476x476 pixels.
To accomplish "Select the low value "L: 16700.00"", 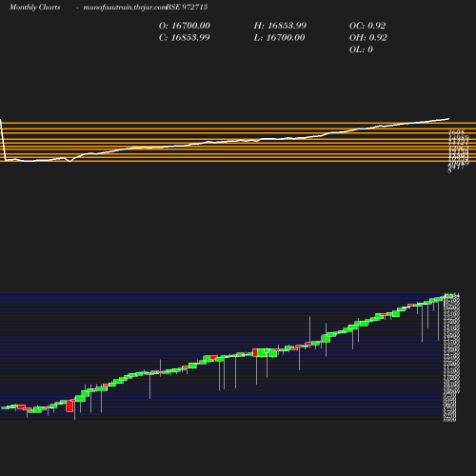I will pos(279,38).
